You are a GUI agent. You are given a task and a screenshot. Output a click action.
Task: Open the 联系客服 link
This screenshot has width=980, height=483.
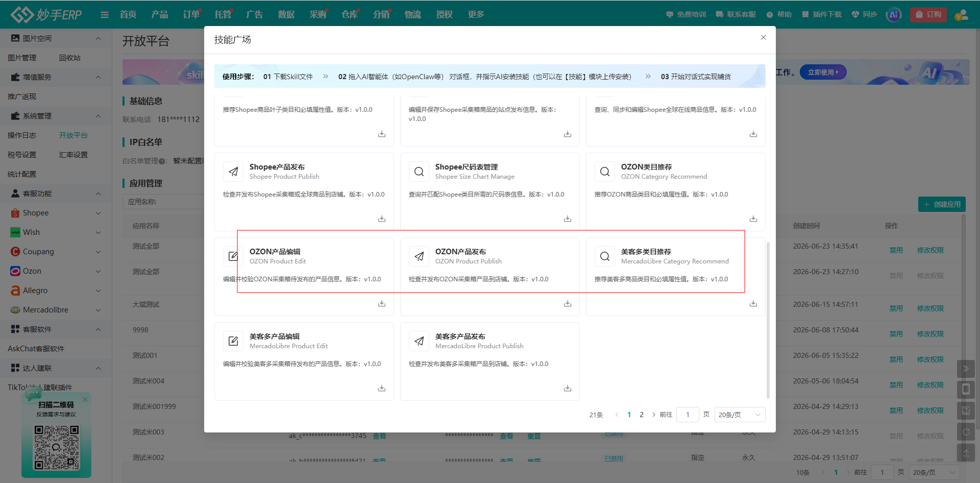point(736,14)
